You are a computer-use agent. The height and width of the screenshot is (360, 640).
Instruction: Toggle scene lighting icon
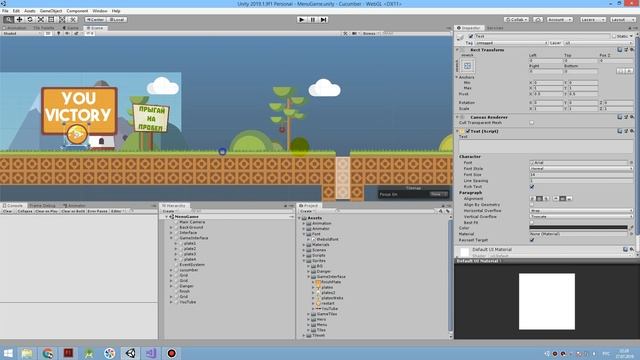tap(58, 33)
